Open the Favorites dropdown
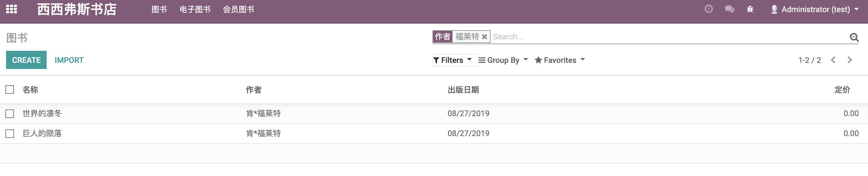 560,60
